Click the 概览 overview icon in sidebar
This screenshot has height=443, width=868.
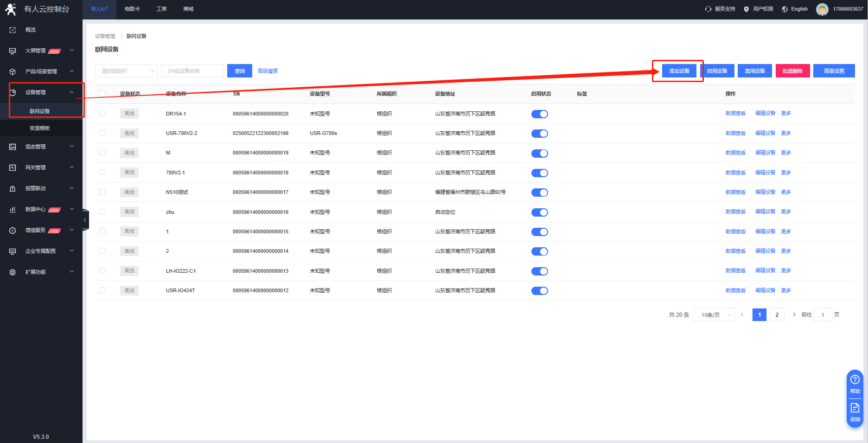(x=13, y=30)
